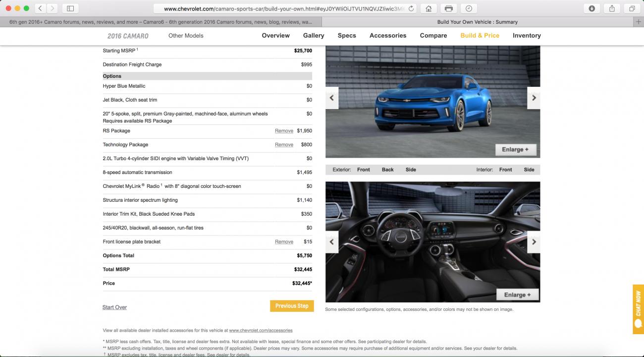
Task: Click the Hyper Blue Metallic option text
Action: pyautogui.click(x=124, y=86)
